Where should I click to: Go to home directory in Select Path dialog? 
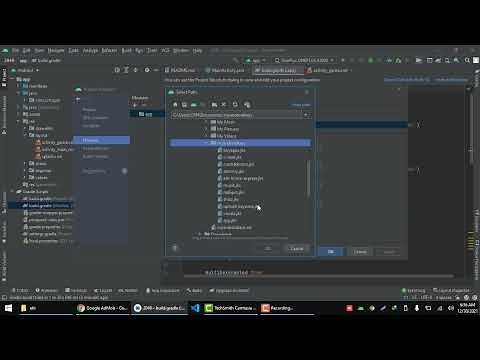tap(175, 105)
